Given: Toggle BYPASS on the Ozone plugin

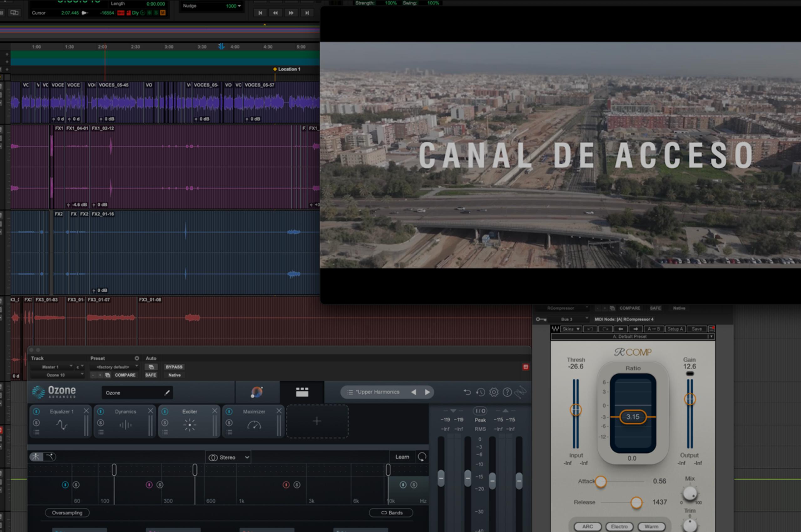Looking at the screenshot, I should pos(174,367).
